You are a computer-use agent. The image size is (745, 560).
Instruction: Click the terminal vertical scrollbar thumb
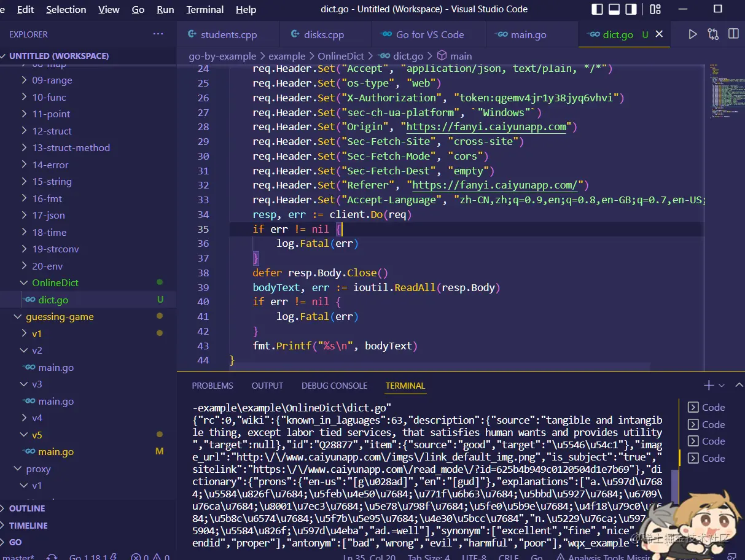click(675, 487)
